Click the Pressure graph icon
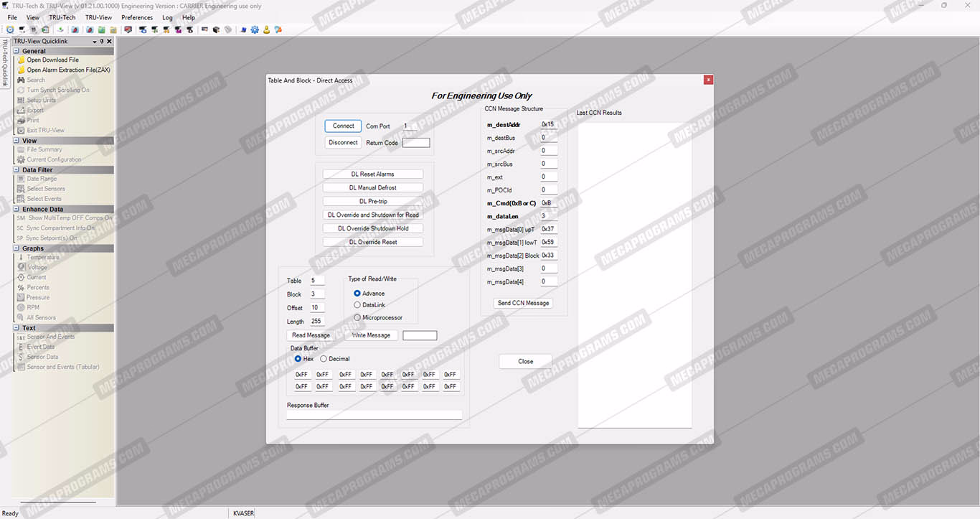The width and height of the screenshot is (980, 519). tap(21, 298)
